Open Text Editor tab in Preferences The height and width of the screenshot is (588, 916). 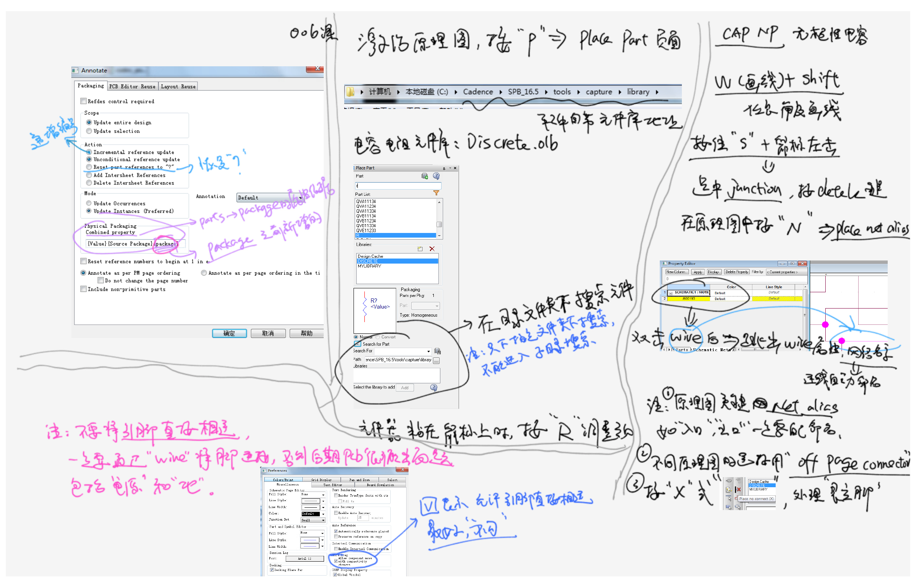333,485
